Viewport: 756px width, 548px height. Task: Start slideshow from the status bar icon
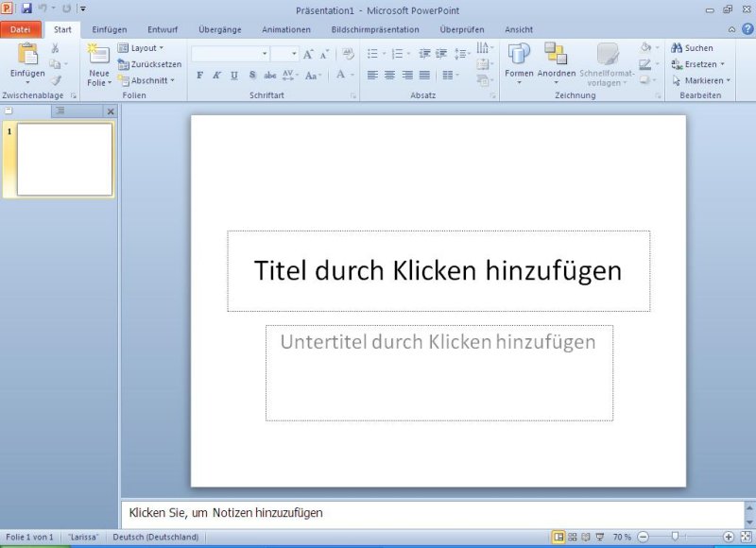(600, 537)
